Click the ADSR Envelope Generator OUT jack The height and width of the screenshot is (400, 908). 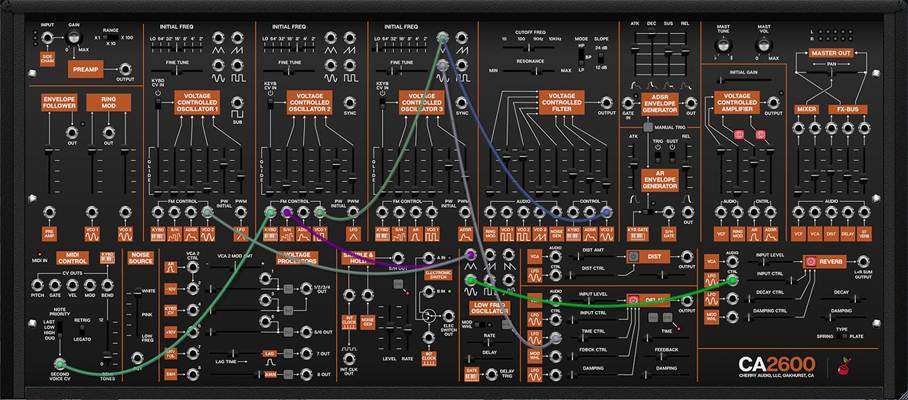point(691,103)
